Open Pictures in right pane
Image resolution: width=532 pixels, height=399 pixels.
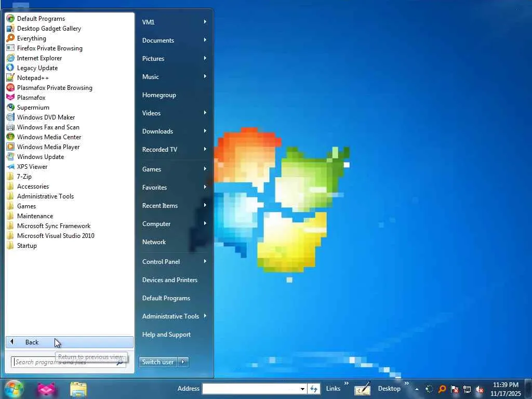click(174, 58)
